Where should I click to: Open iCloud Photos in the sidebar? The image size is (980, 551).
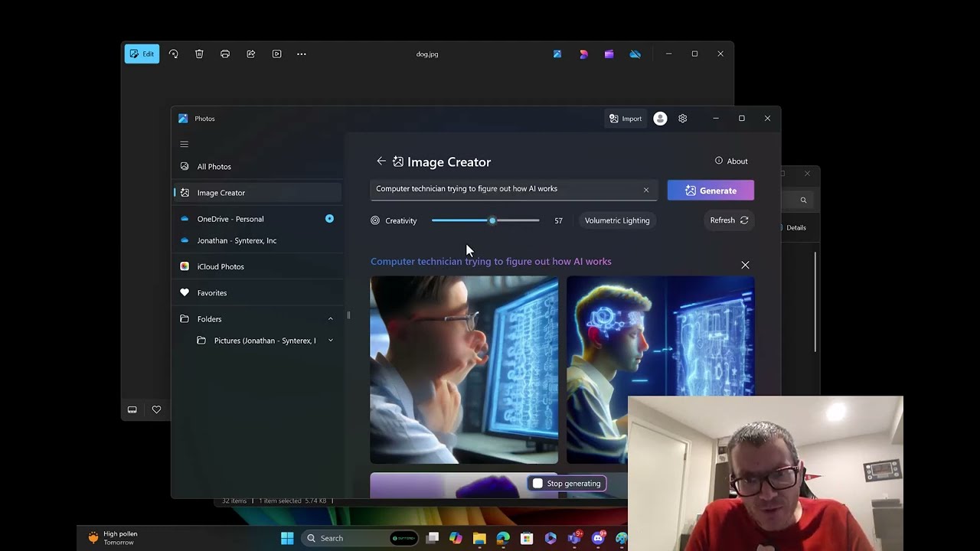[257, 266]
